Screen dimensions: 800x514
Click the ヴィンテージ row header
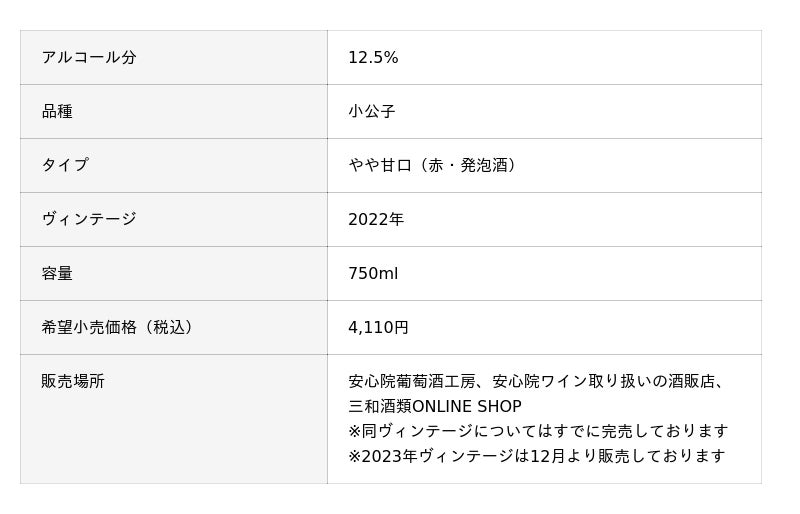pyautogui.click(x=89, y=220)
